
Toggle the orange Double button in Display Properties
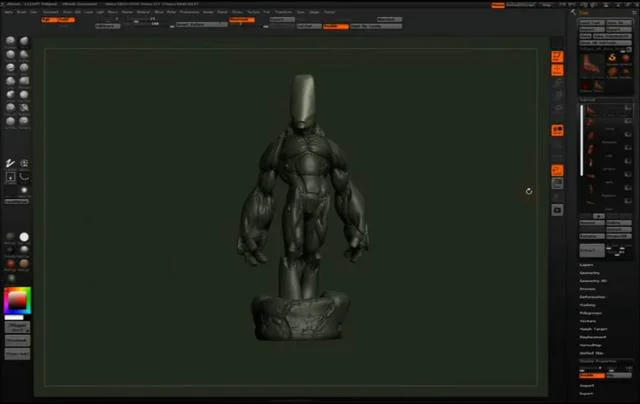point(592,375)
